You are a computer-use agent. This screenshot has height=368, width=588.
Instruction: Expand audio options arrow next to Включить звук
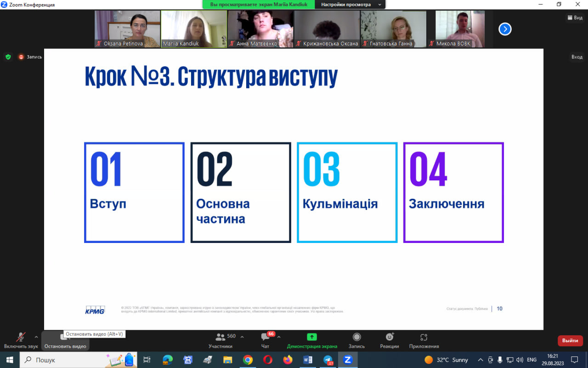36,337
